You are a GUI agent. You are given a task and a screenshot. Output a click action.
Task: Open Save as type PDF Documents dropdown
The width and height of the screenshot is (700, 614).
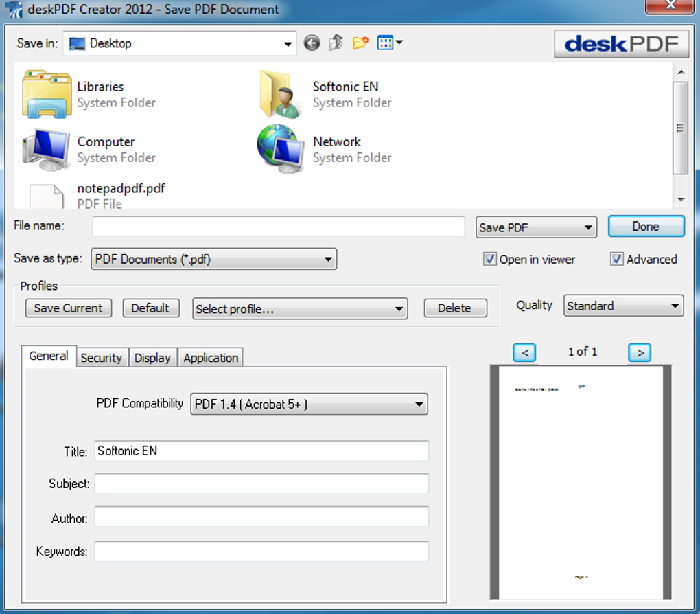click(214, 259)
